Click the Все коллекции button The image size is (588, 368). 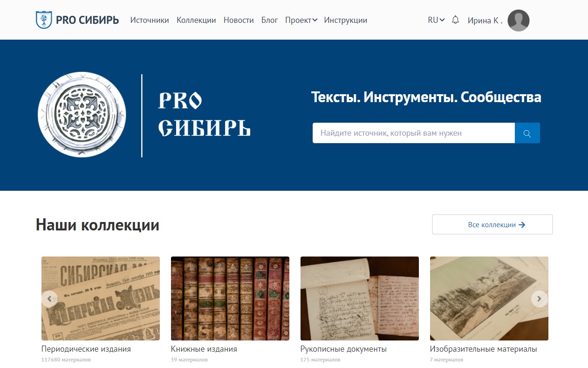pos(492,224)
